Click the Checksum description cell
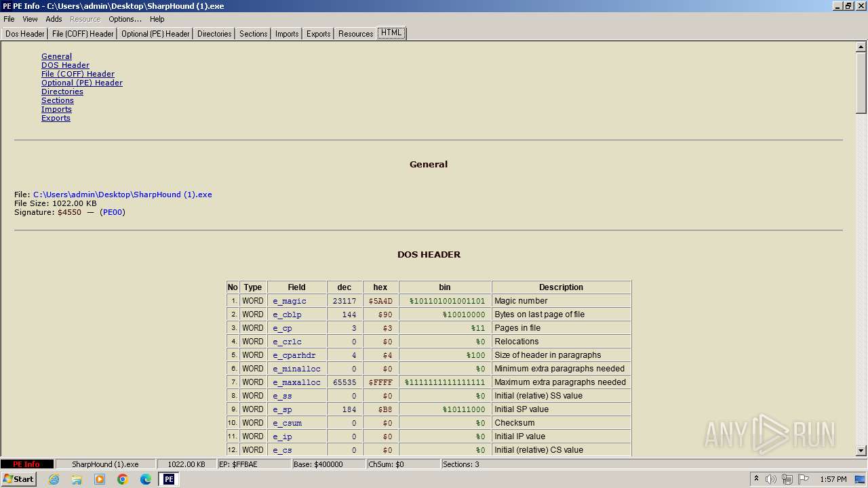The width and height of the screenshot is (868, 488). point(561,423)
